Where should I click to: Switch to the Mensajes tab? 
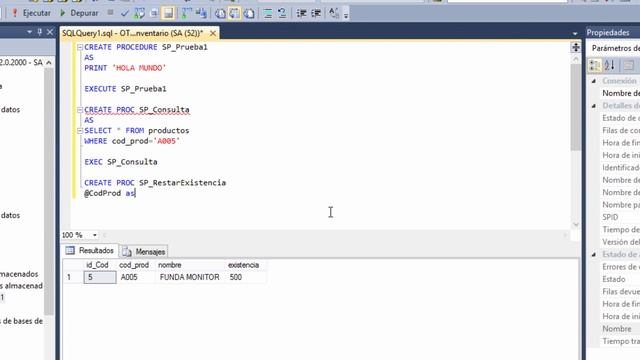click(144, 252)
